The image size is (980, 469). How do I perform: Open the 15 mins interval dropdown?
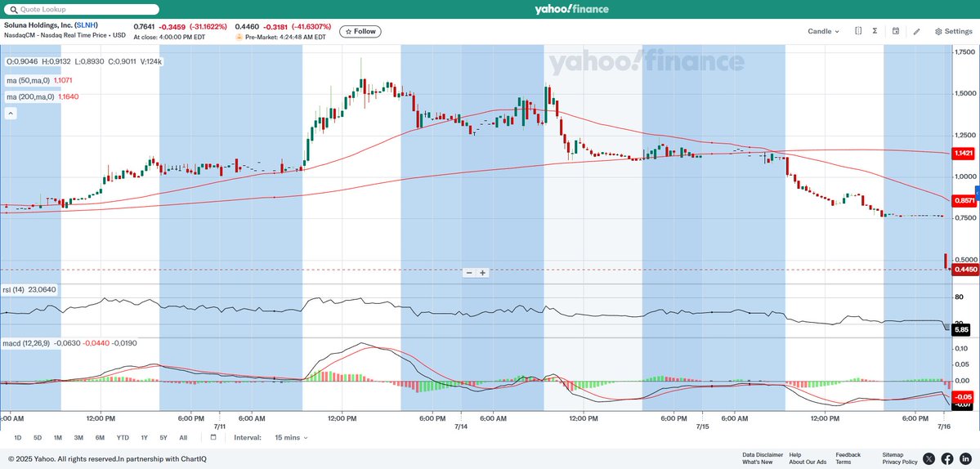click(291, 438)
